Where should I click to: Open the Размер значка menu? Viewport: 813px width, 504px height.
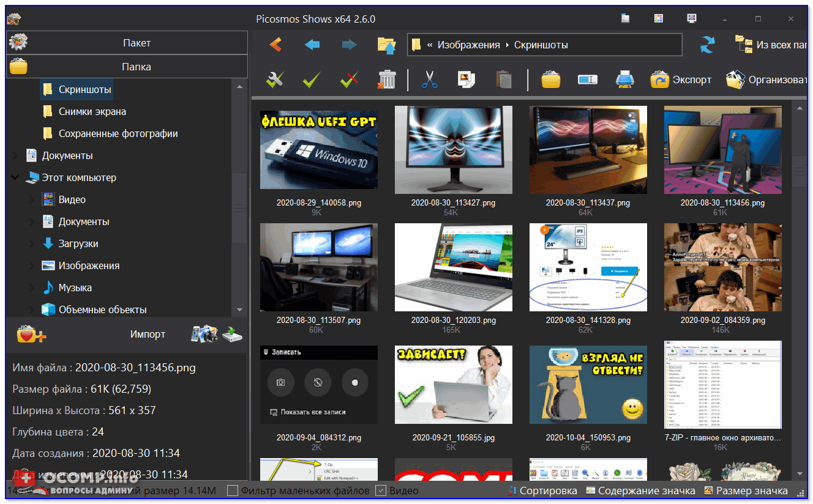[746, 491]
